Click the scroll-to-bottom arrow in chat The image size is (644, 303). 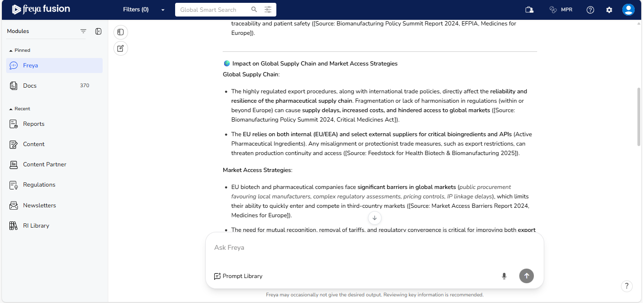pos(375,218)
